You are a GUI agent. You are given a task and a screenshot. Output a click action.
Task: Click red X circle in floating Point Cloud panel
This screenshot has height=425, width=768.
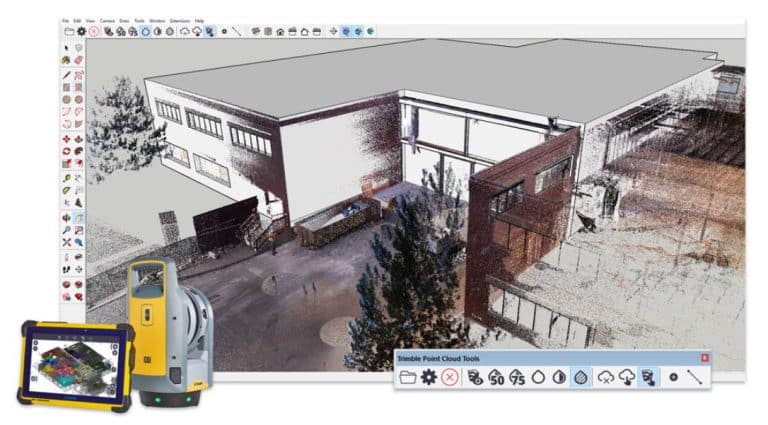point(450,378)
